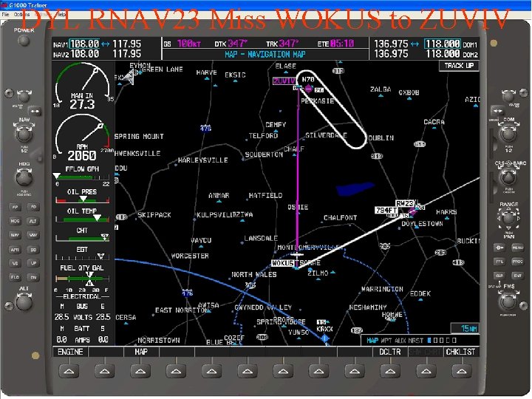
Task: Click the N70 airport label
Action: [308, 79]
